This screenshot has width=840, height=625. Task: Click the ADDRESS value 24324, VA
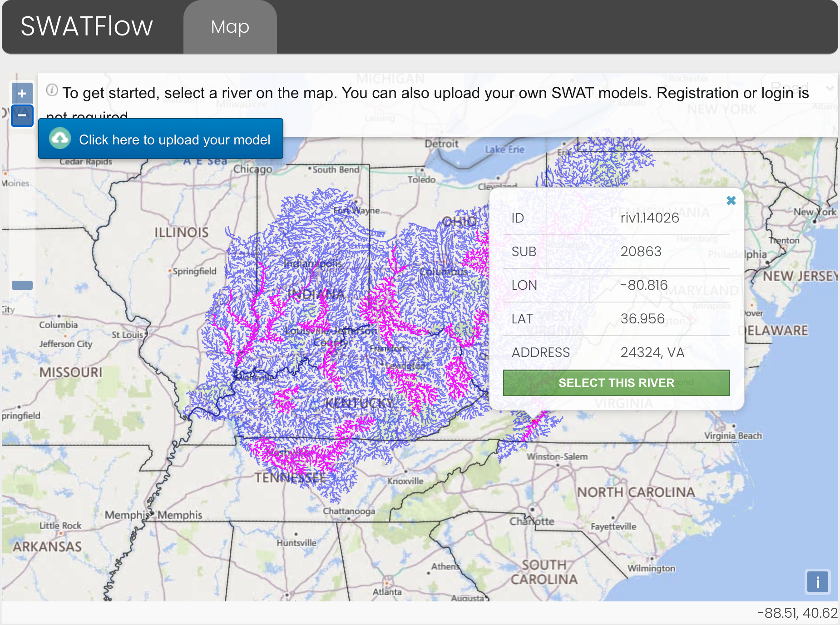click(652, 352)
